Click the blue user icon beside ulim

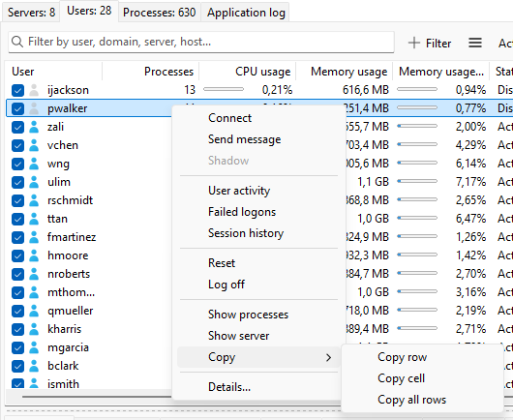coord(34,182)
